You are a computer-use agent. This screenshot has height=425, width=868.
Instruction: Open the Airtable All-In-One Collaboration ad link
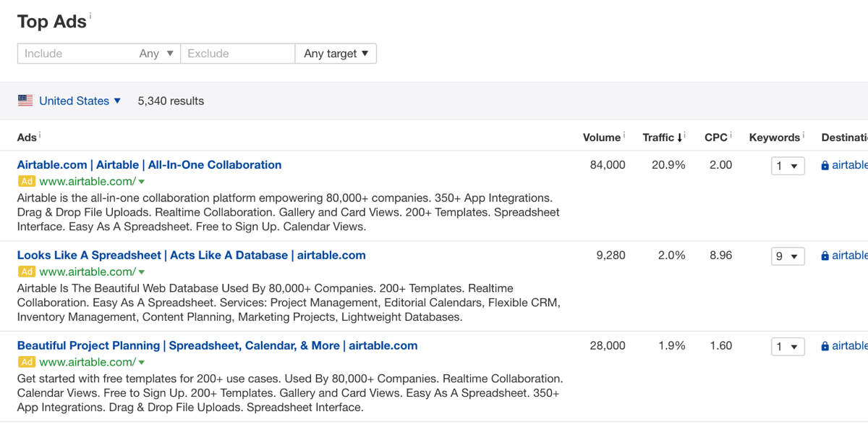coord(149,165)
